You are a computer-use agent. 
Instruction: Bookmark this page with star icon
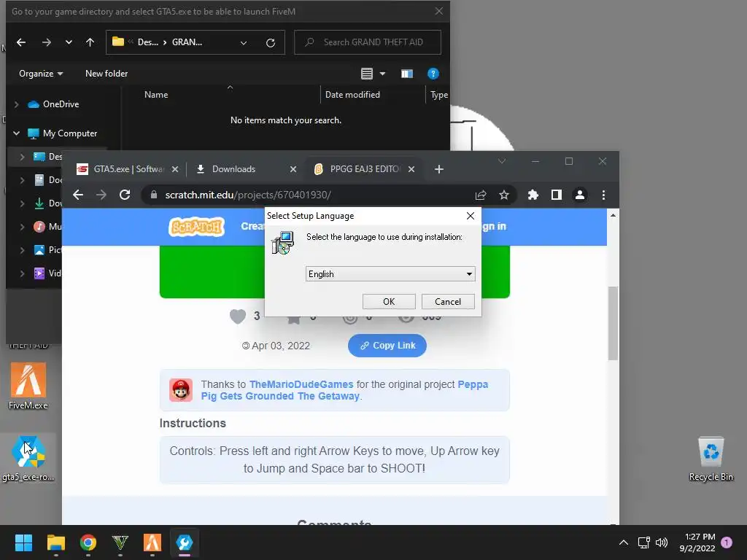pos(503,195)
